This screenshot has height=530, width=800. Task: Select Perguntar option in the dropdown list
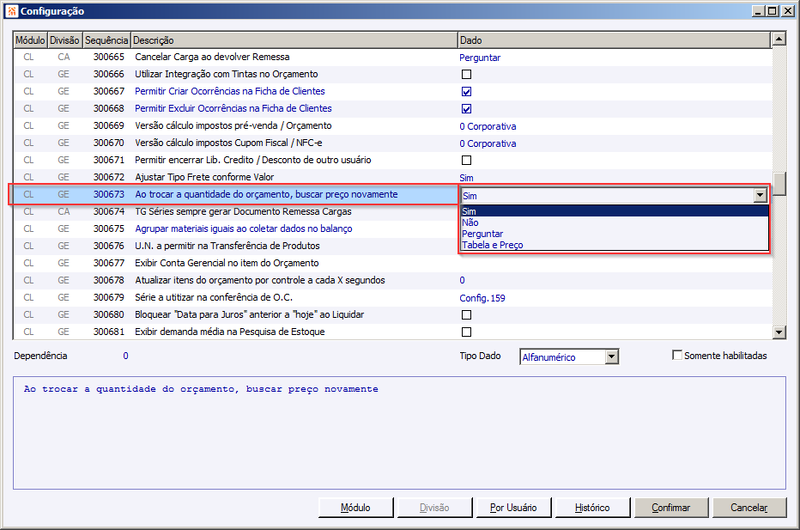615,234
